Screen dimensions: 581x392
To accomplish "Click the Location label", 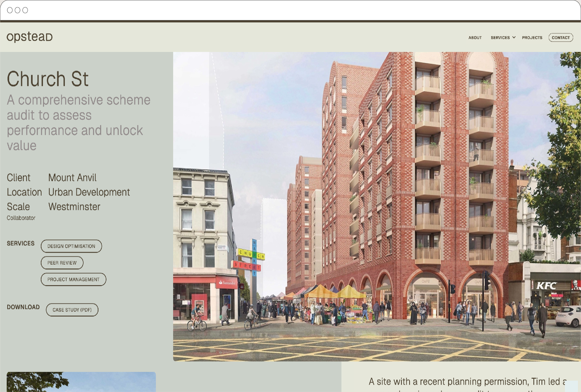I will click(24, 192).
